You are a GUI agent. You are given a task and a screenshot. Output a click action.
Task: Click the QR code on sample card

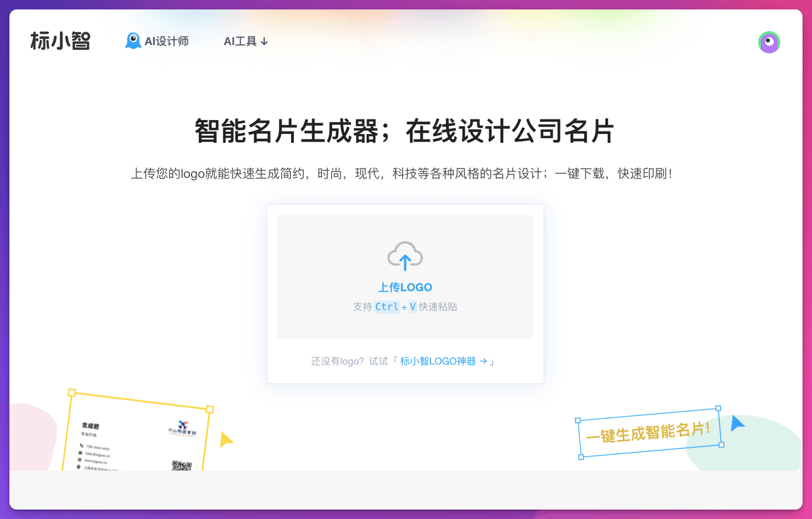coord(182,466)
